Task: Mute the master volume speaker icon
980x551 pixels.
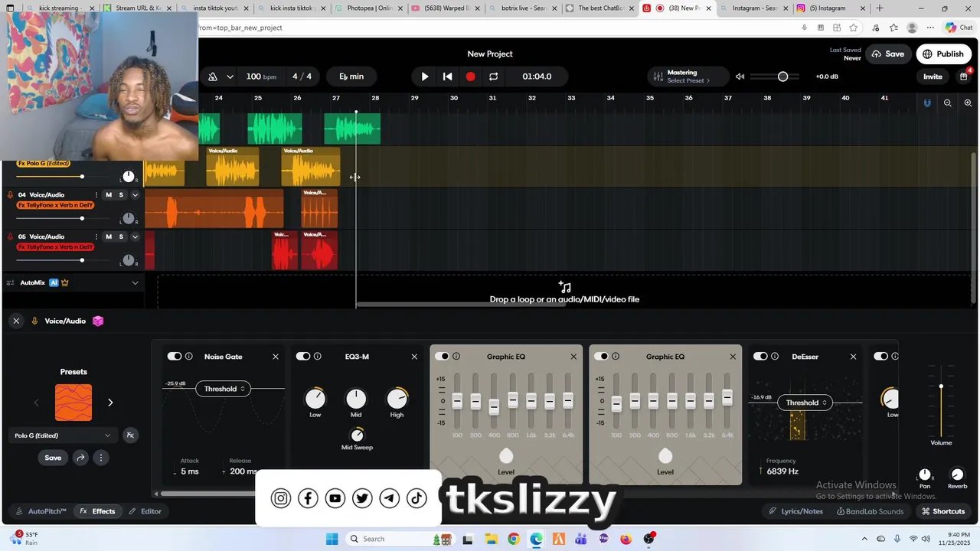Action: point(740,77)
